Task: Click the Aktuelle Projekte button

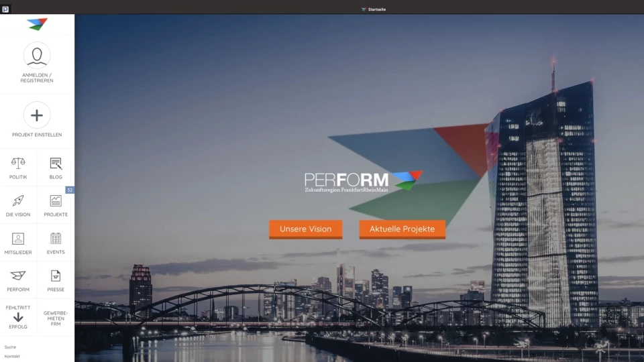Action: pyautogui.click(x=402, y=229)
